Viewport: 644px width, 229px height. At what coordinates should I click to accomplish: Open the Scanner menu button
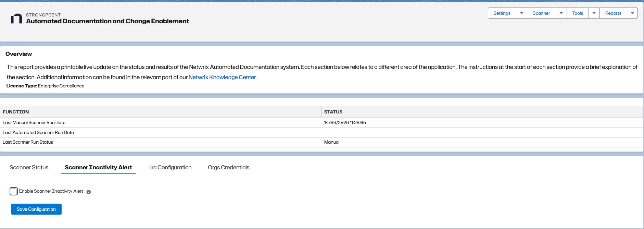click(541, 13)
